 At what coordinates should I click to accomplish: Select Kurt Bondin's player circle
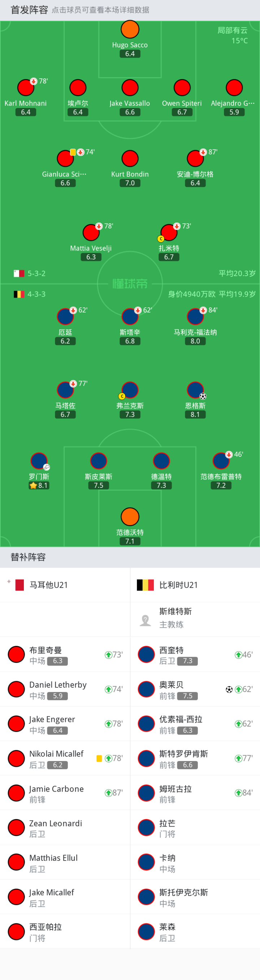[130, 159]
